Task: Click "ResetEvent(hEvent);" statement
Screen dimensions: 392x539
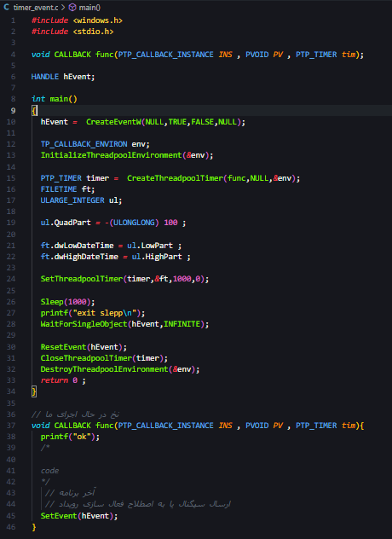Action: 84,347
